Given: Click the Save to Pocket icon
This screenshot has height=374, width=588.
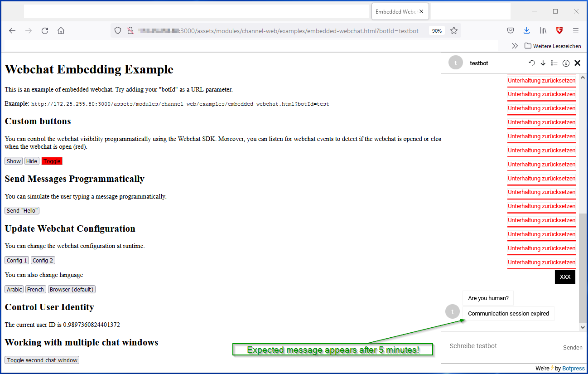Looking at the screenshot, I should coord(511,30).
